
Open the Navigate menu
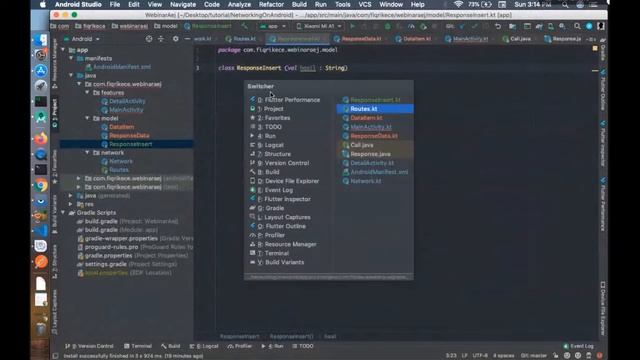[183, 4]
